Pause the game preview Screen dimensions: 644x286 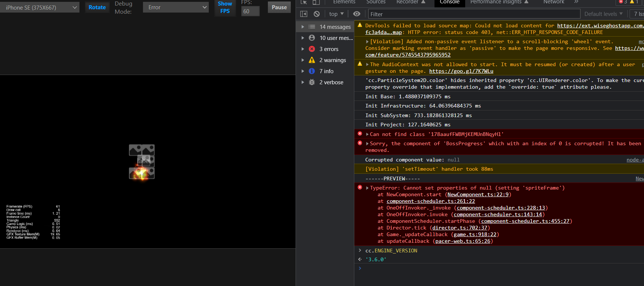click(279, 7)
